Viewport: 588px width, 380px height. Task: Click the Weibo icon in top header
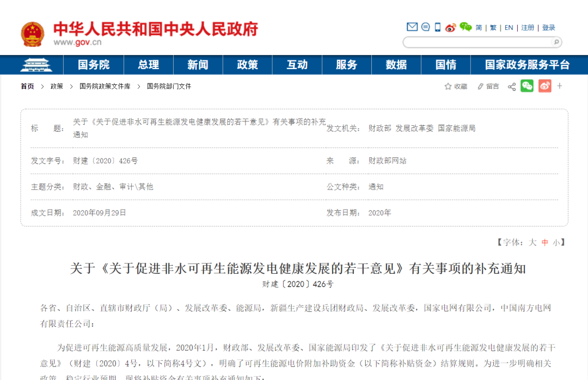tap(450, 27)
